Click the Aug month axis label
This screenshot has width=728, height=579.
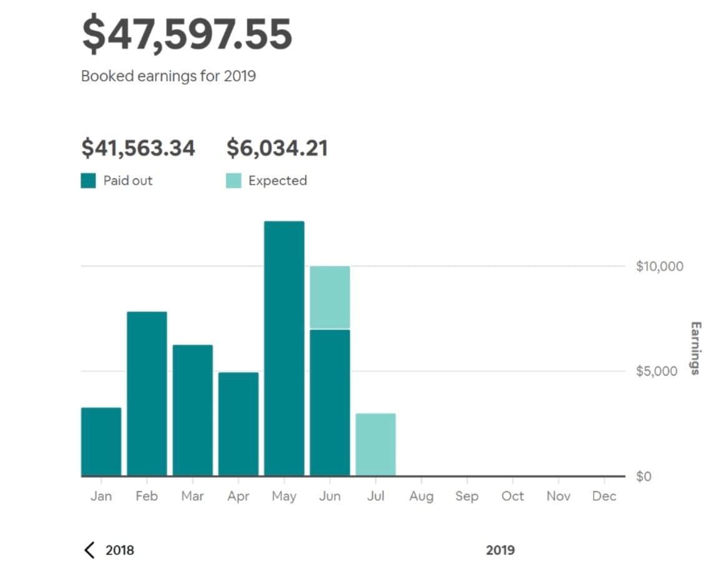pyautogui.click(x=421, y=497)
